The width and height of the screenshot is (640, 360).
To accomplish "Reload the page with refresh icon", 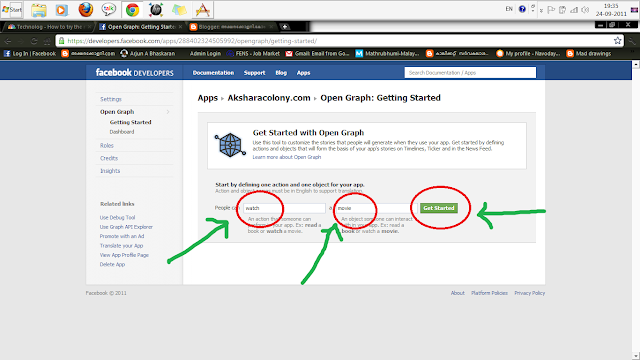I will coord(34,41).
